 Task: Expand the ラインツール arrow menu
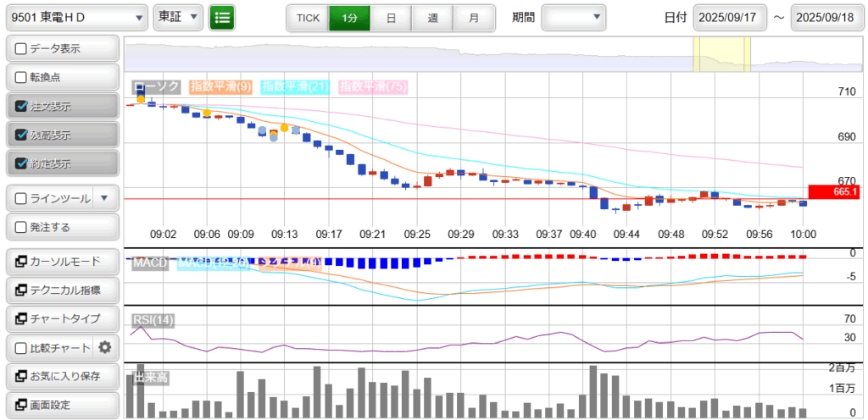[x=106, y=198]
